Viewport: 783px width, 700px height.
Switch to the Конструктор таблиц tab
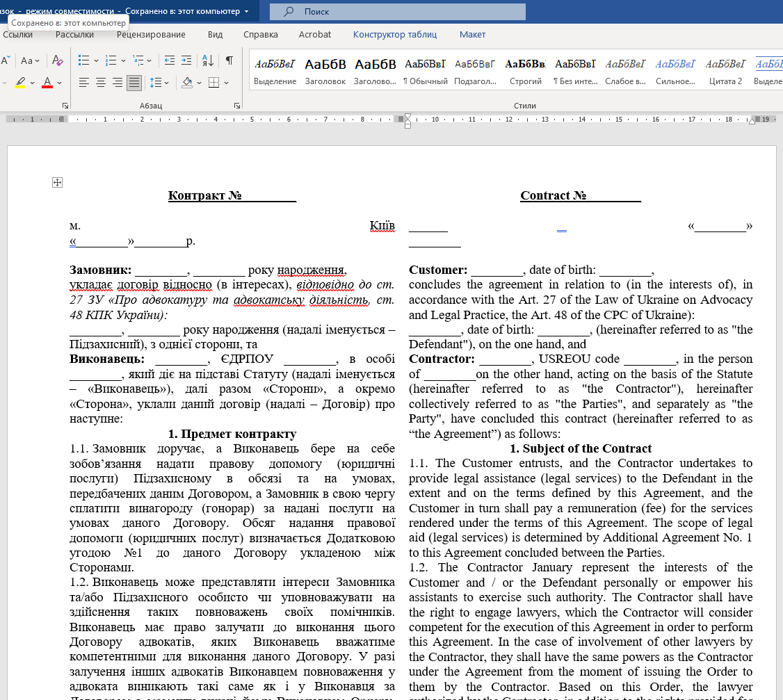[394, 34]
